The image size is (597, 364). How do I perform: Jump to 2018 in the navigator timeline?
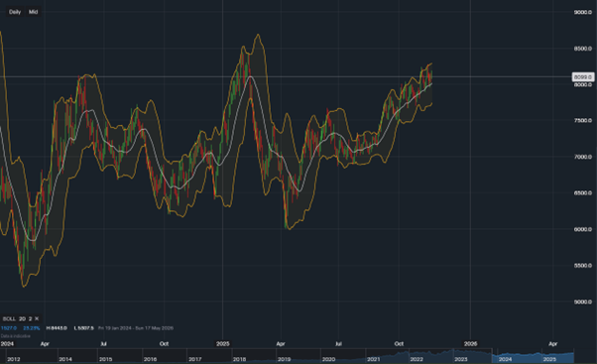click(x=239, y=359)
